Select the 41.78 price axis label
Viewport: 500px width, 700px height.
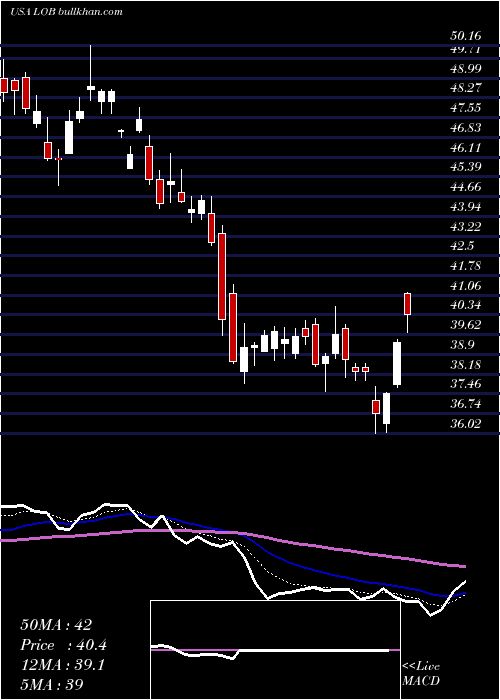[x=466, y=266]
